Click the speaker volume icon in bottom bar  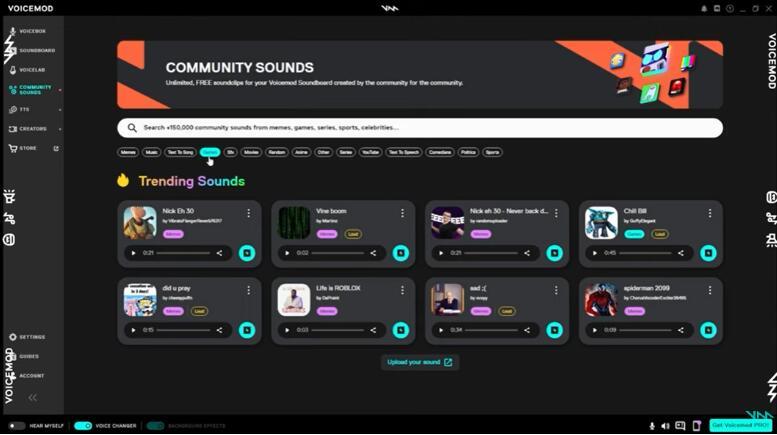coord(666,426)
